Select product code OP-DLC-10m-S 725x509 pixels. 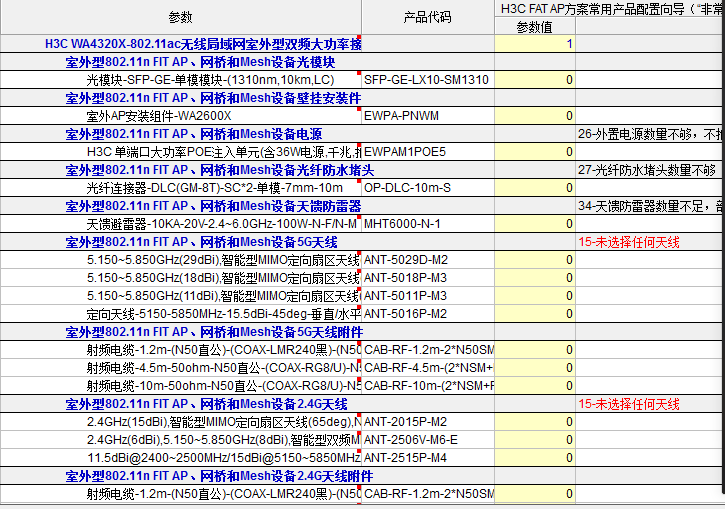pos(407,188)
